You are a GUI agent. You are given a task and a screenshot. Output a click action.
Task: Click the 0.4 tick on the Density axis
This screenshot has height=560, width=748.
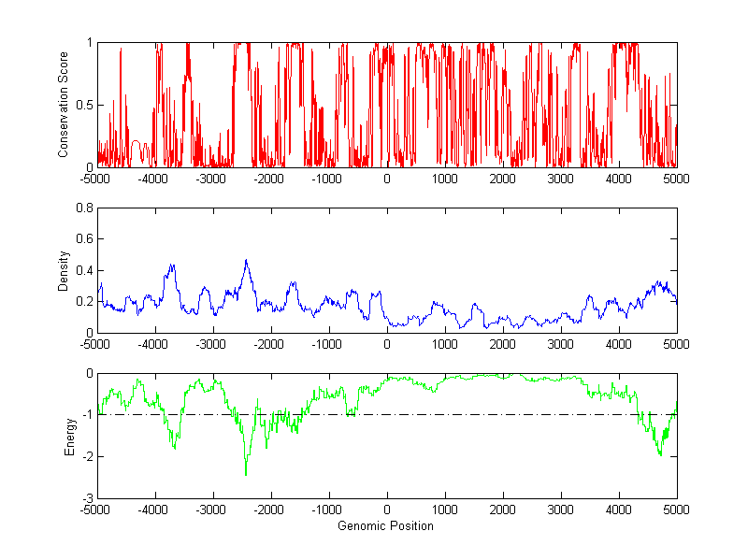click(83, 270)
